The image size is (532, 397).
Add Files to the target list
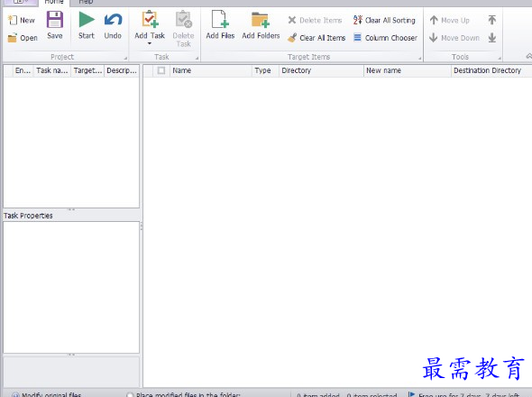click(x=220, y=25)
